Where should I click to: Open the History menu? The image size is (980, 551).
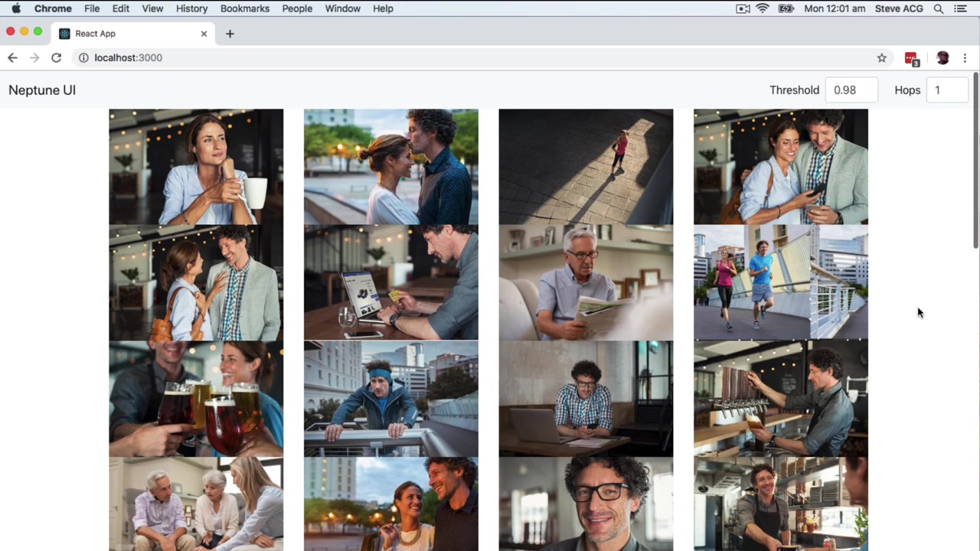tap(191, 8)
